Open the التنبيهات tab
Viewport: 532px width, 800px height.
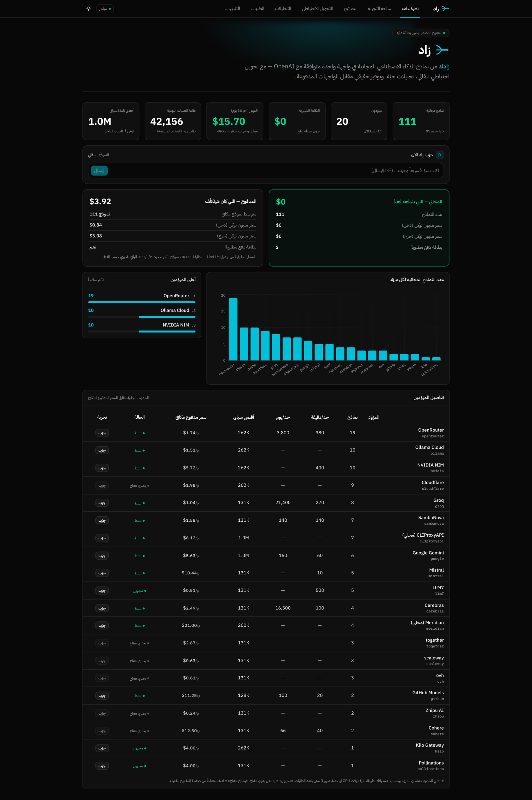click(232, 9)
